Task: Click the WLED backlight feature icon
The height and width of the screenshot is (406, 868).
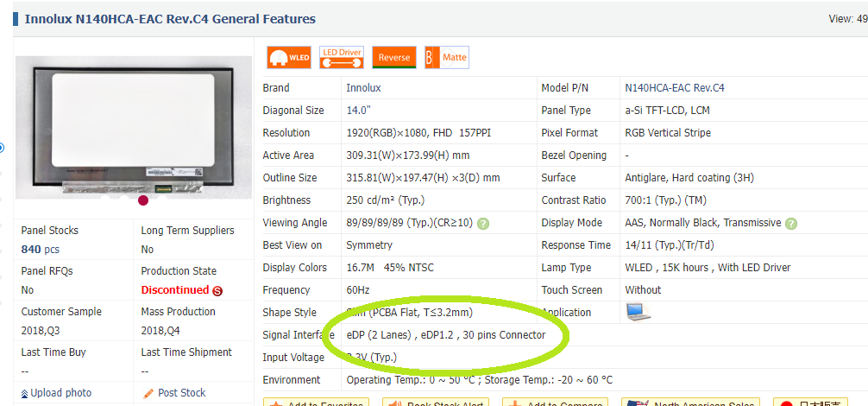Action: (289, 58)
